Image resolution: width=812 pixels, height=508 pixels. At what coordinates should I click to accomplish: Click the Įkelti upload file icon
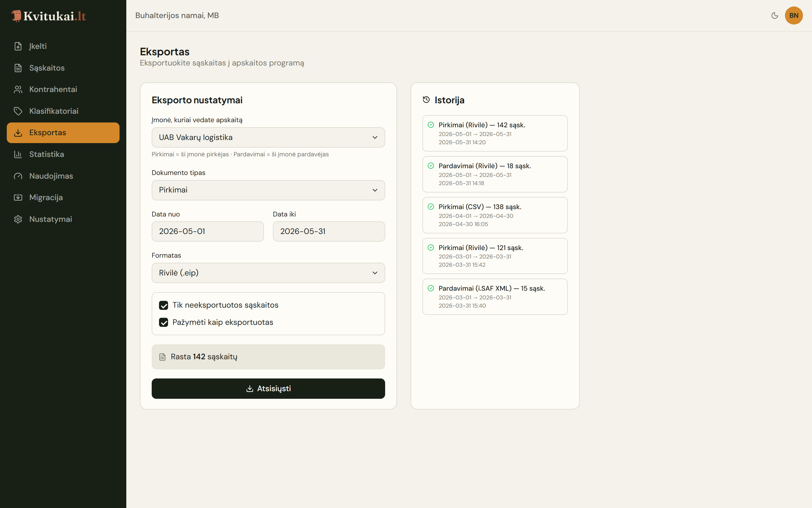pyautogui.click(x=18, y=46)
